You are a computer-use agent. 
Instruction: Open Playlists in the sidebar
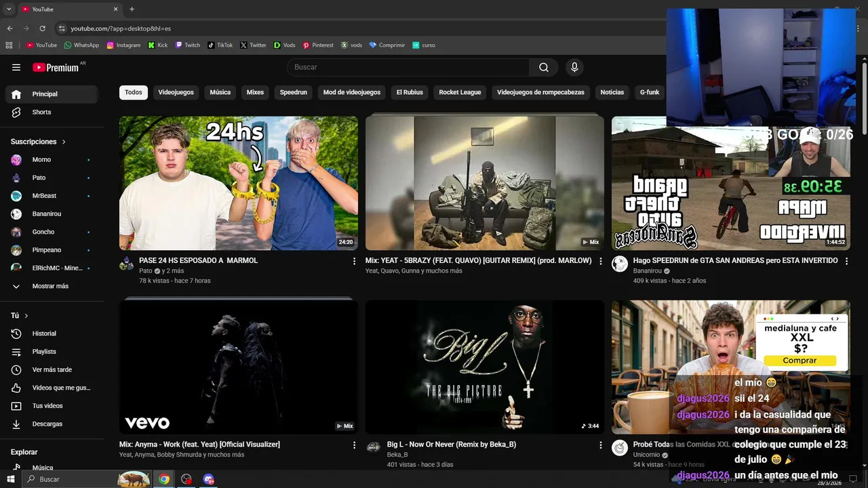pyautogui.click(x=52, y=352)
